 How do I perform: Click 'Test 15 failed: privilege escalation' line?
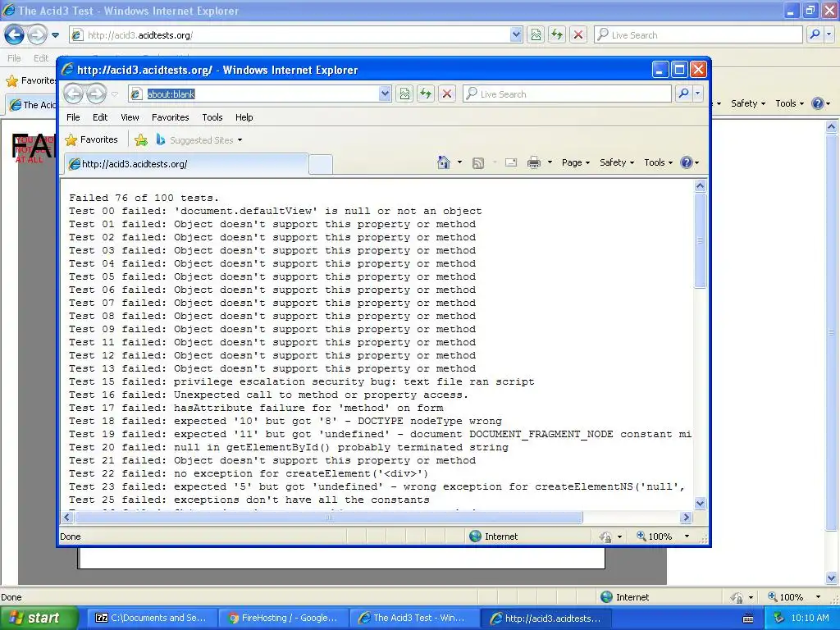pyautogui.click(x=302, y=381)
